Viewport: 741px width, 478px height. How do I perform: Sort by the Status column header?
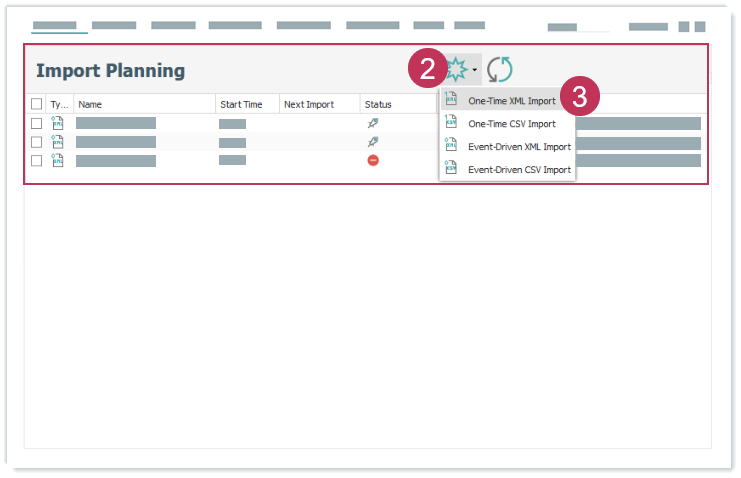[x=378, y=104]
